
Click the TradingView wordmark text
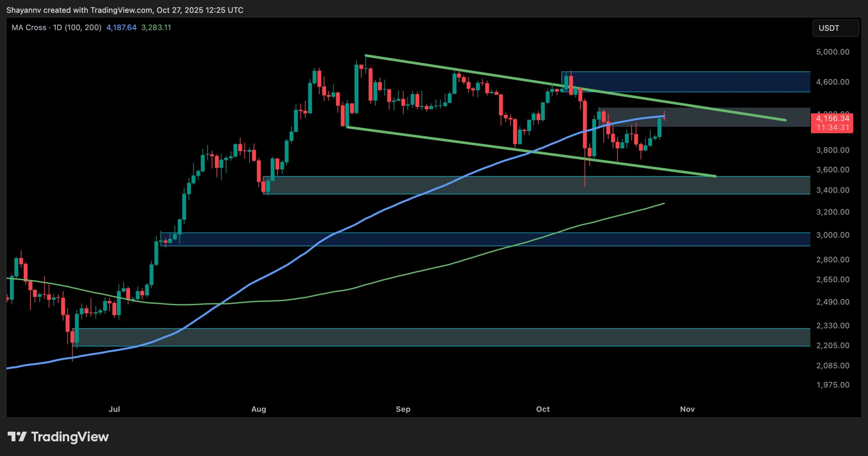70,437
